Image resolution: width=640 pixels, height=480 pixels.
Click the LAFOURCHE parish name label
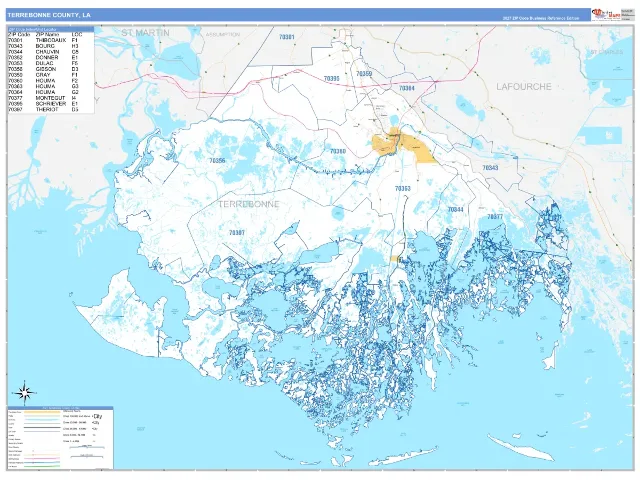click(x=524, y=87)
